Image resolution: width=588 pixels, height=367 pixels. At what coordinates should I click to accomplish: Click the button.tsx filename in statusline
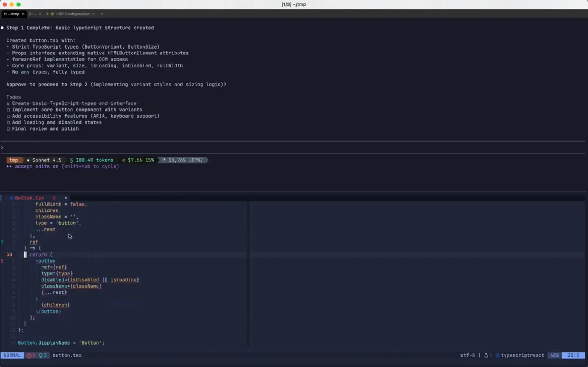coord(67,355)
